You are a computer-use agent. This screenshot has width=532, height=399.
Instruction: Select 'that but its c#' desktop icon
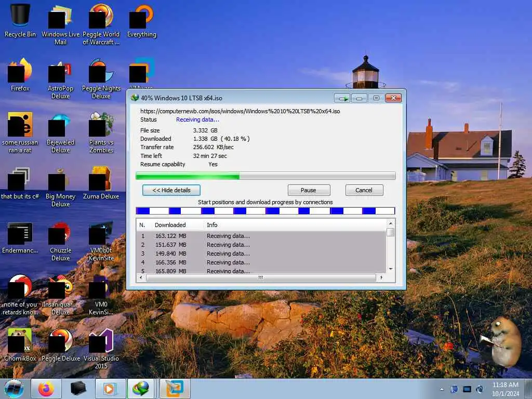[20, 183]
